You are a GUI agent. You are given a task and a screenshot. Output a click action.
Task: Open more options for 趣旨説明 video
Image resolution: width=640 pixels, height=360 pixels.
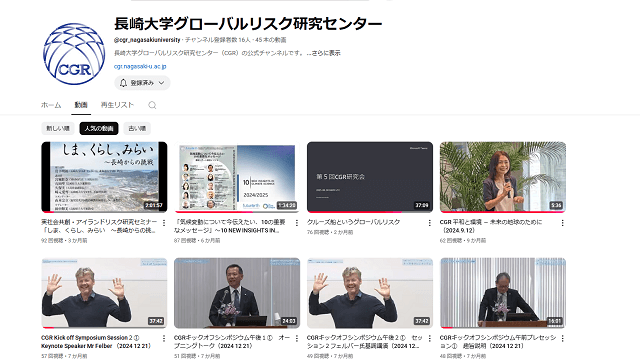562,338
